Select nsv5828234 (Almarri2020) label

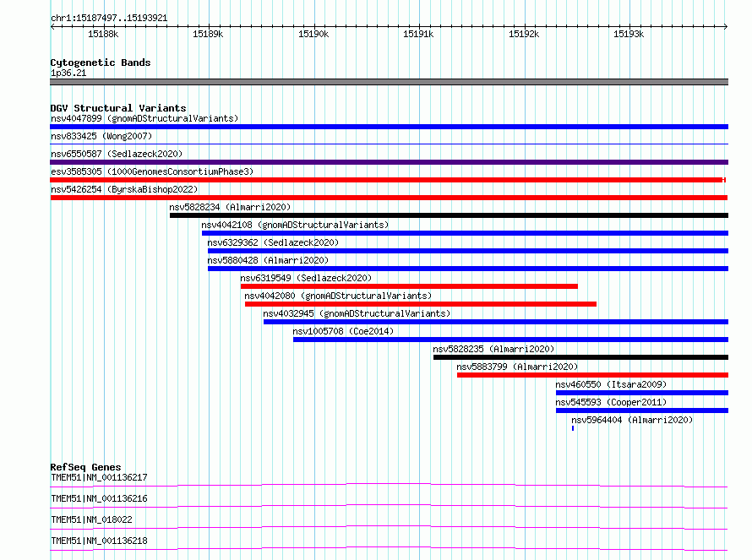[230, 207]
